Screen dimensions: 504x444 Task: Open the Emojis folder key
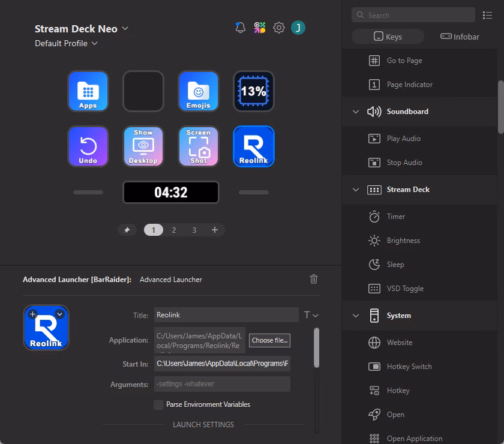[199, 91]
